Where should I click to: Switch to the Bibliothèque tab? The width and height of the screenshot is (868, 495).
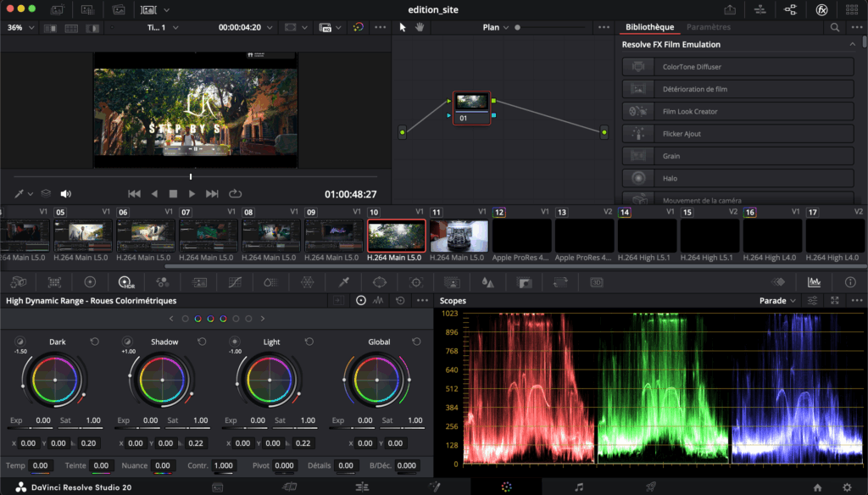649,27
